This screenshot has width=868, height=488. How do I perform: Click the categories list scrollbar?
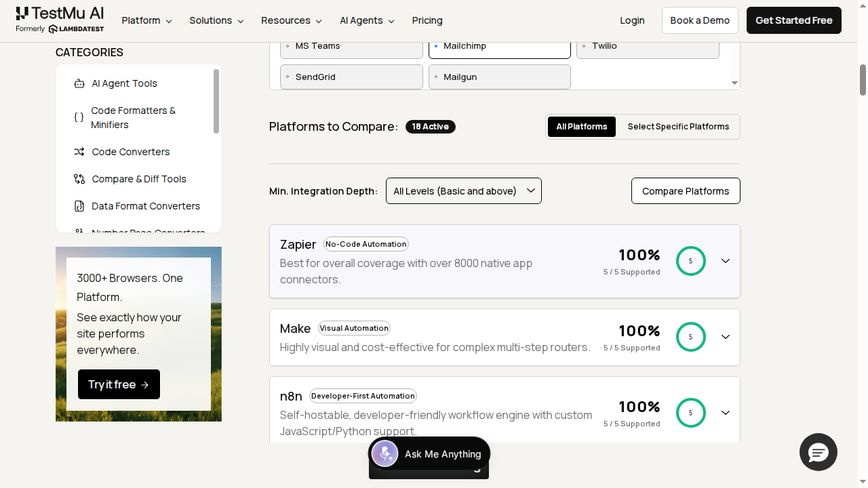(x=216, y=101)
